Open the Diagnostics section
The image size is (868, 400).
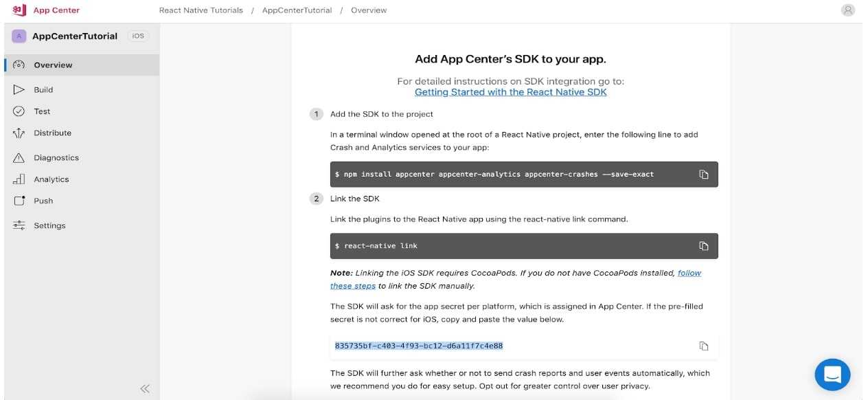point(82,158)
